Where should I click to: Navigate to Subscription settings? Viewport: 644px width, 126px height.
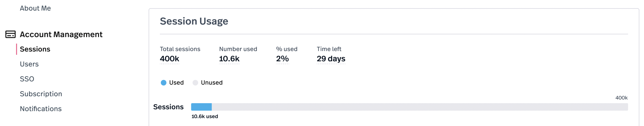tap(41, 94)
